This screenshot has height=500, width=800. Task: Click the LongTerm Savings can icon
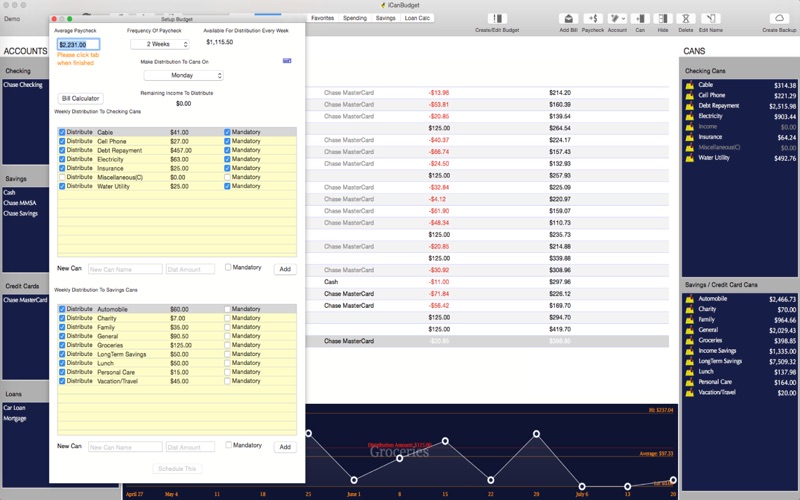690,361
